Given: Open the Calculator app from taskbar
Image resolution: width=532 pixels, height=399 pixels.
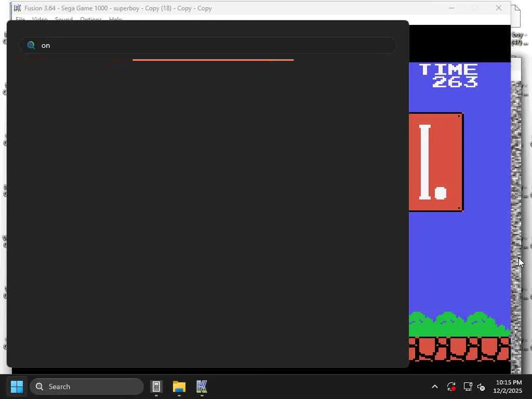Looking at the screenshot, I should pyautogui.click(x=156, y=387).
